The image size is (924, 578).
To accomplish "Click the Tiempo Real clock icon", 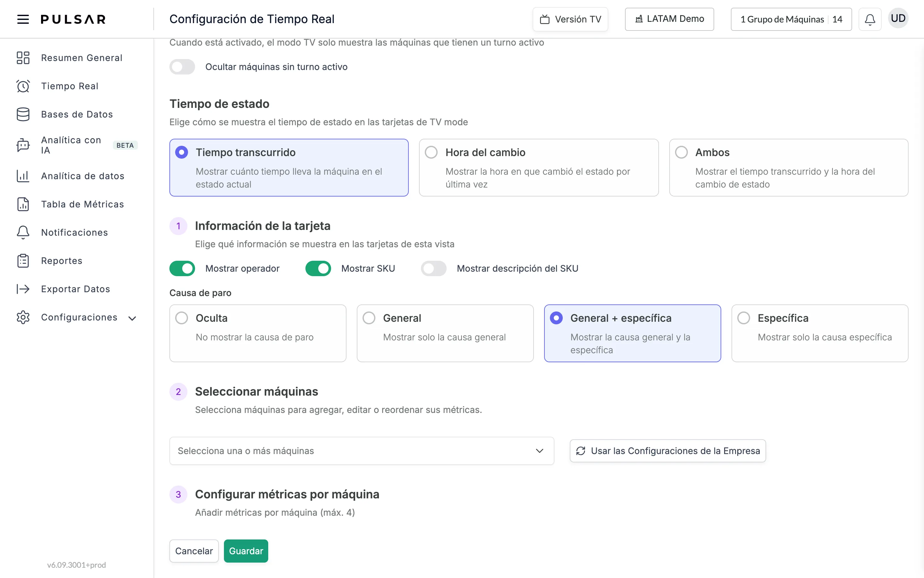I will click(23, 86).
